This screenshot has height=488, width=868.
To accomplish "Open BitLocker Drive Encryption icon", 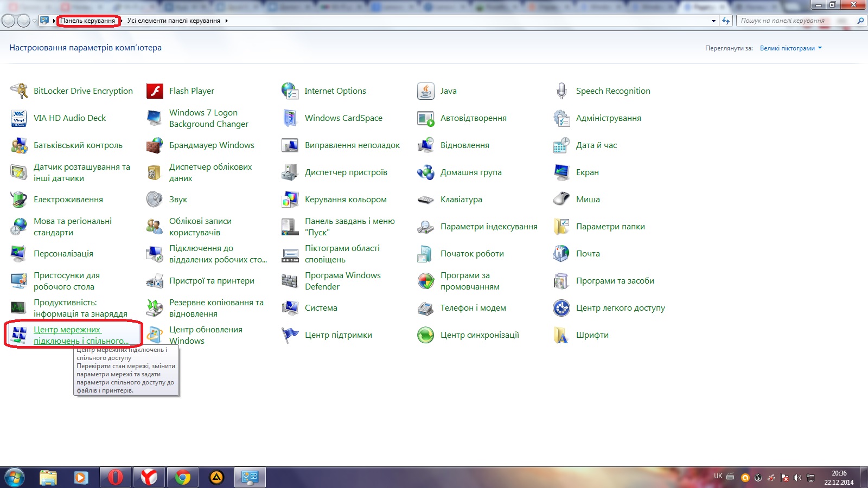I will tap(19, 91).
